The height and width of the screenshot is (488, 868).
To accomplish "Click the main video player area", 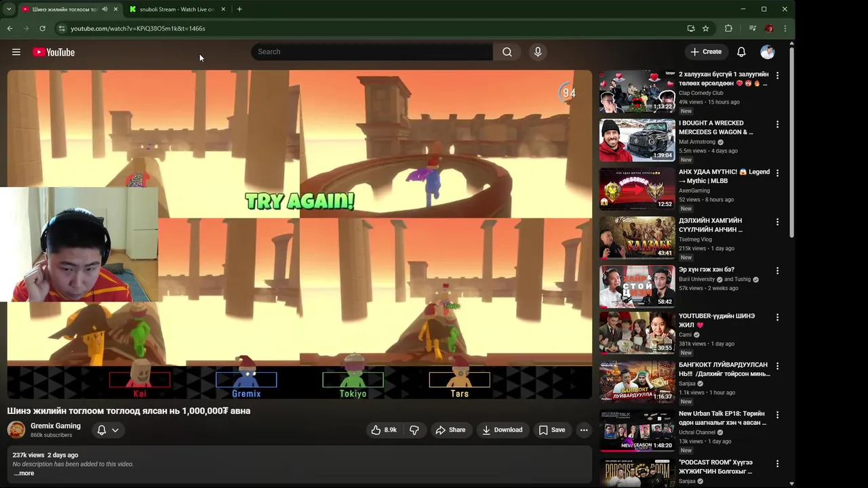I will (299, 235).
